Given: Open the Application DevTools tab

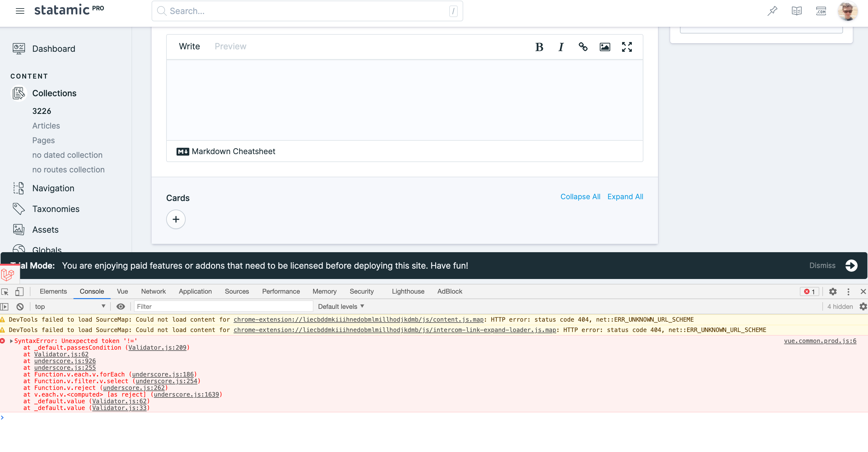Looking at the screenshot, I should tap(195, 291).
